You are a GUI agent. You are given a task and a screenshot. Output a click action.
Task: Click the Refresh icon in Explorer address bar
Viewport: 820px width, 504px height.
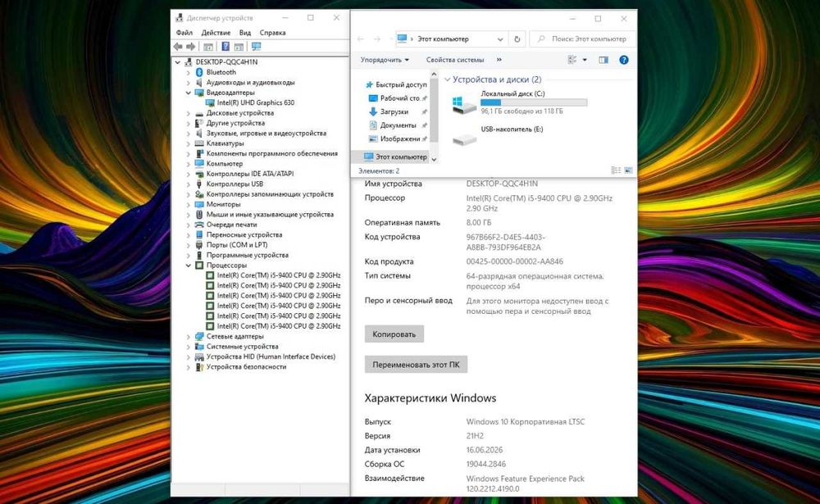[x=517, y=39]
